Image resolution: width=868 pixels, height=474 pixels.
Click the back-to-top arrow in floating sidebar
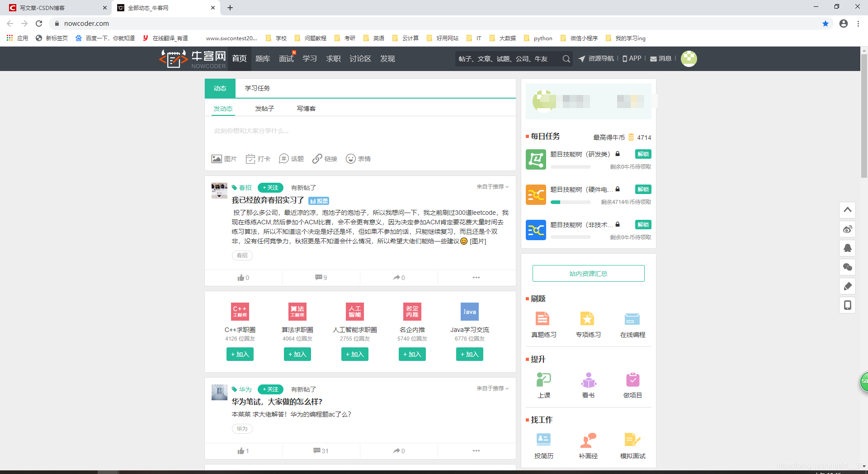click(848, 210)
